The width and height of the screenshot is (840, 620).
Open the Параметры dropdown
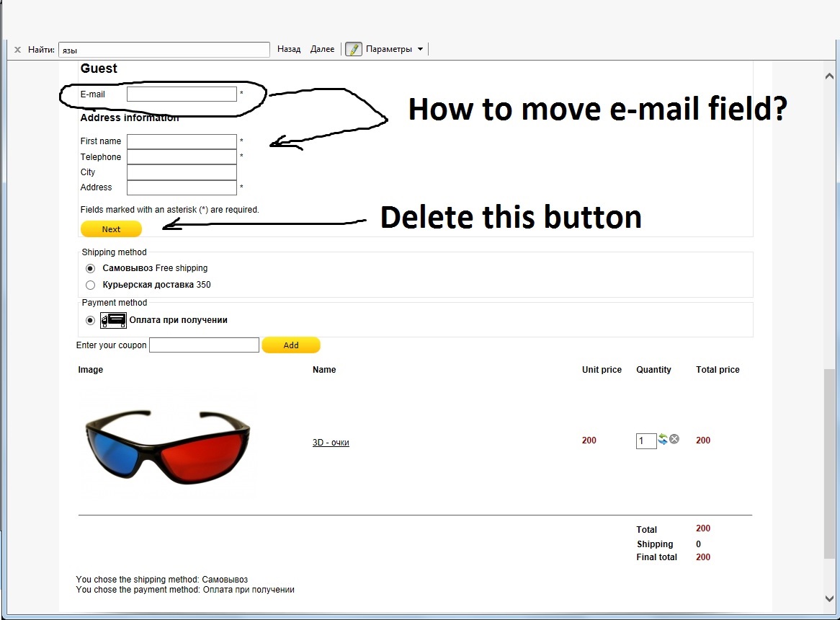(394, 49)
